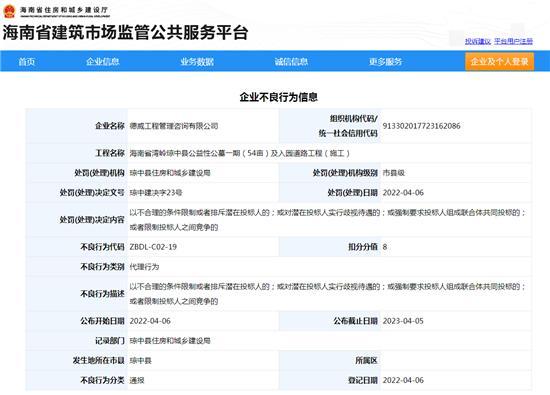Select credit code 913302017723162086
This screenshot has width=550, height=395.
click(421, 126)
